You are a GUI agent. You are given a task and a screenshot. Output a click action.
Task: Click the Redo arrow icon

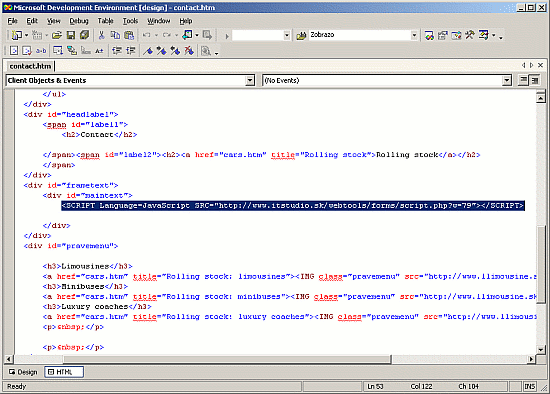point(167,35)
